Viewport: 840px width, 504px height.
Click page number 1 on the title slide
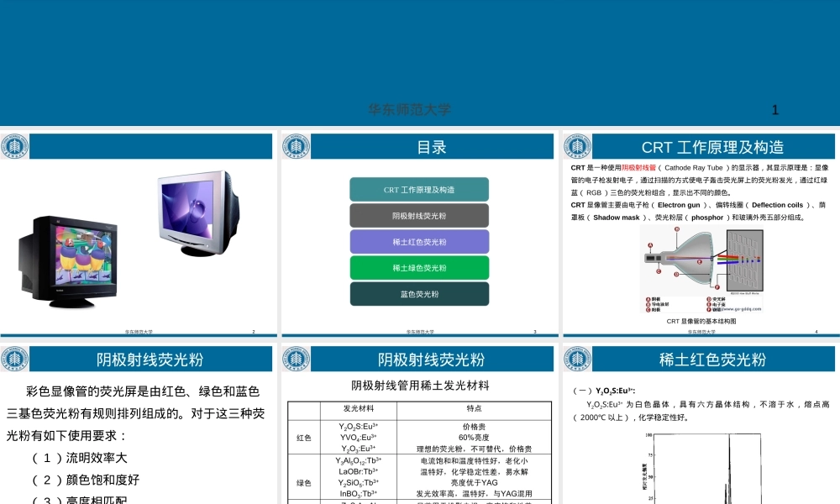tap(774, 110)
